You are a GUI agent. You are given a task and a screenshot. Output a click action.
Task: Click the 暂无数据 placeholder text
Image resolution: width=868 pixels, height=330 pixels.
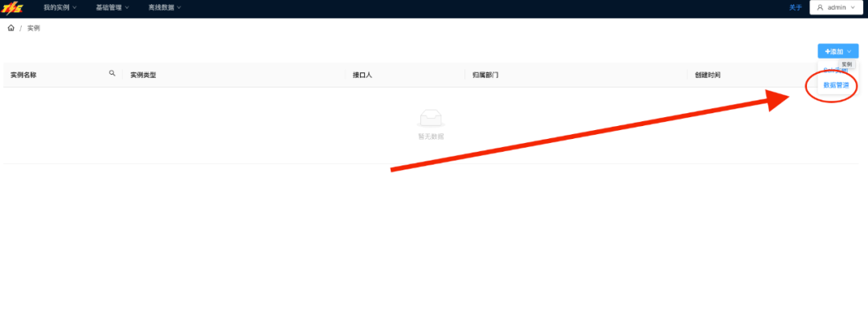(x=431, y=136)
